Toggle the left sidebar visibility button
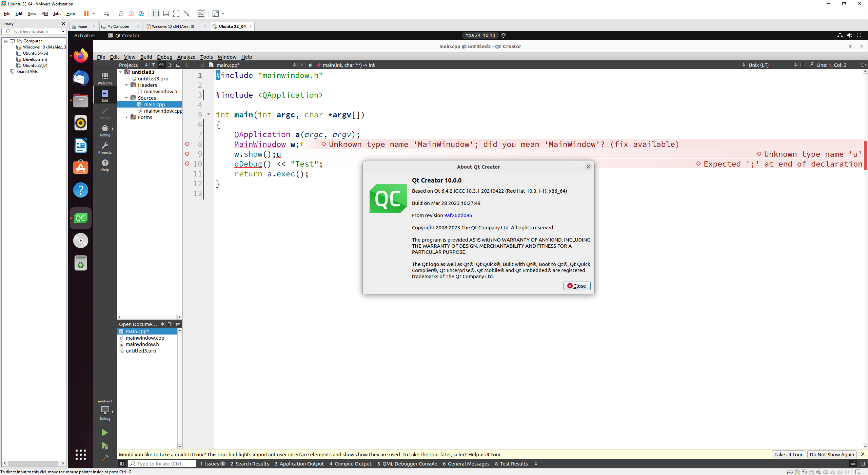Screen dimensions: 868x475 tap(122, 463)
